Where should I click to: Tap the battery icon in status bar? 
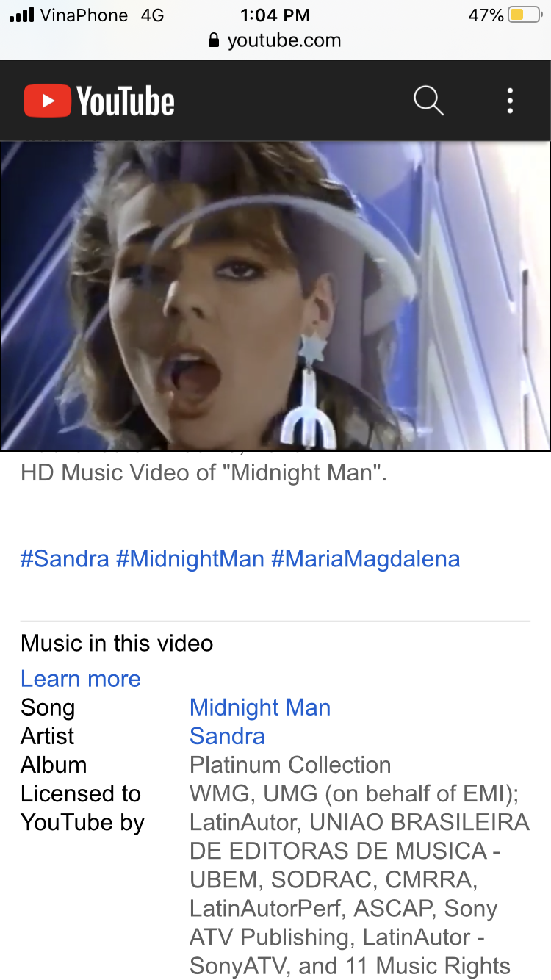[525, 15]
